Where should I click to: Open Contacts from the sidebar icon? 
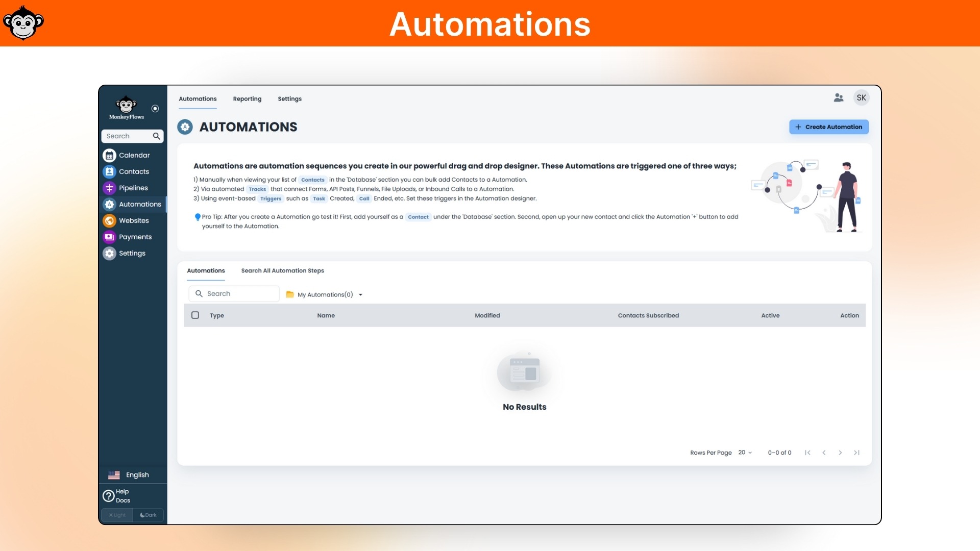[110, 171]
